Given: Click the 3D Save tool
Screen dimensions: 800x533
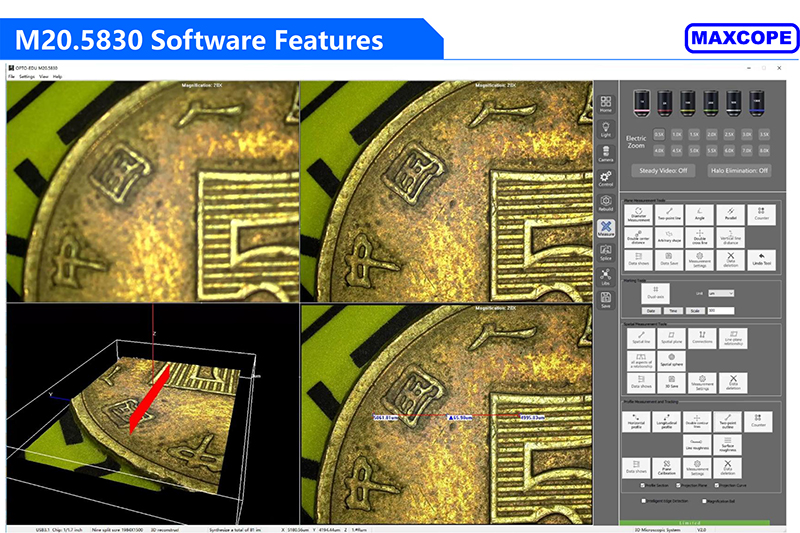Looking at the screenshot, I should tap(671, 383).
